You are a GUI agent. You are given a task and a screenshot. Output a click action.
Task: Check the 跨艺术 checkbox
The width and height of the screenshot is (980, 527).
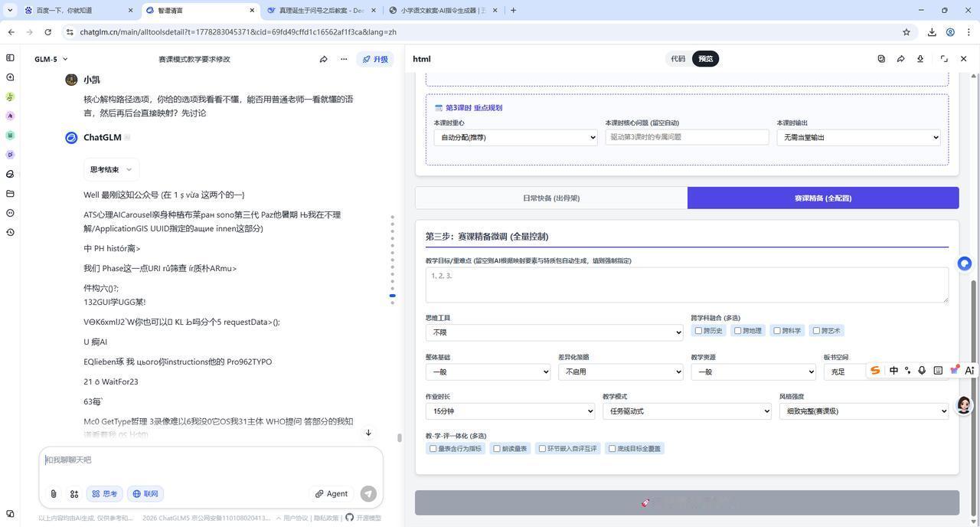816,331
